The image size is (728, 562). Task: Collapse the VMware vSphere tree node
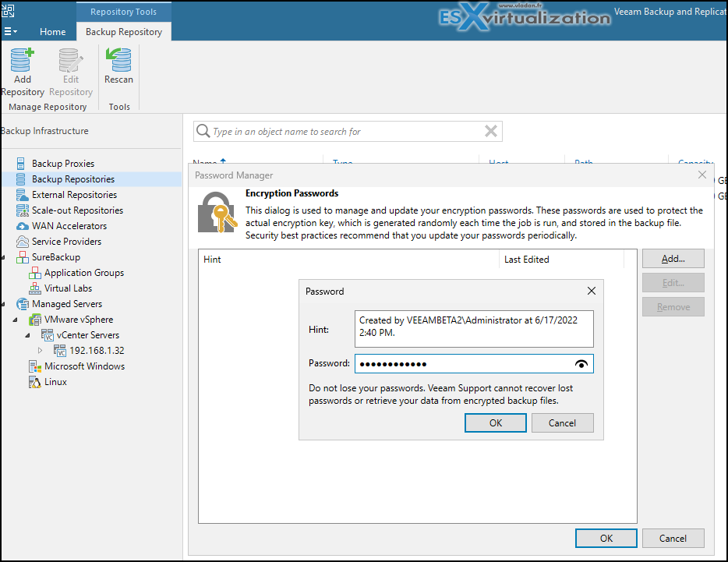point(16,320)
